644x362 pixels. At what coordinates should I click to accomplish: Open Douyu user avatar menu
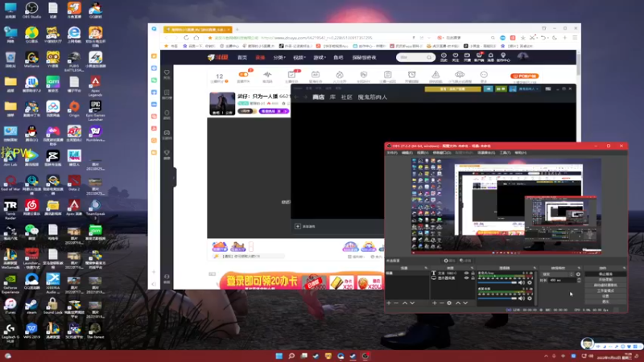(x=522, y=56)
